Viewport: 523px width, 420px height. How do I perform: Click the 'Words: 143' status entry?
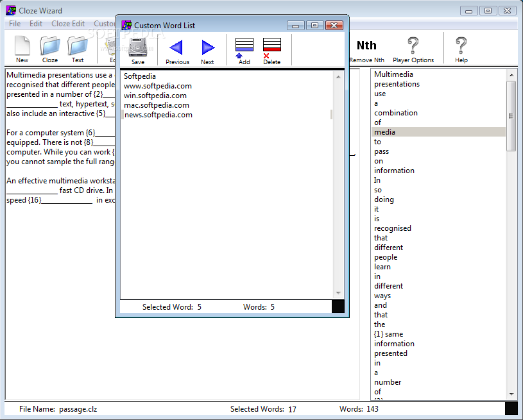[x=359, y=409]
